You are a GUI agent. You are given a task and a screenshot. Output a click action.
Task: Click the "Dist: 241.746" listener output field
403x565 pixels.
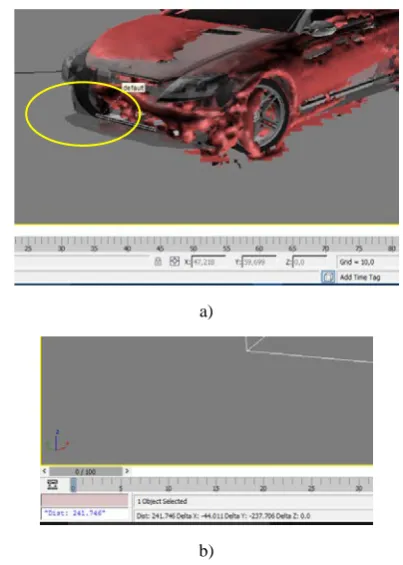tap(85, 513)
